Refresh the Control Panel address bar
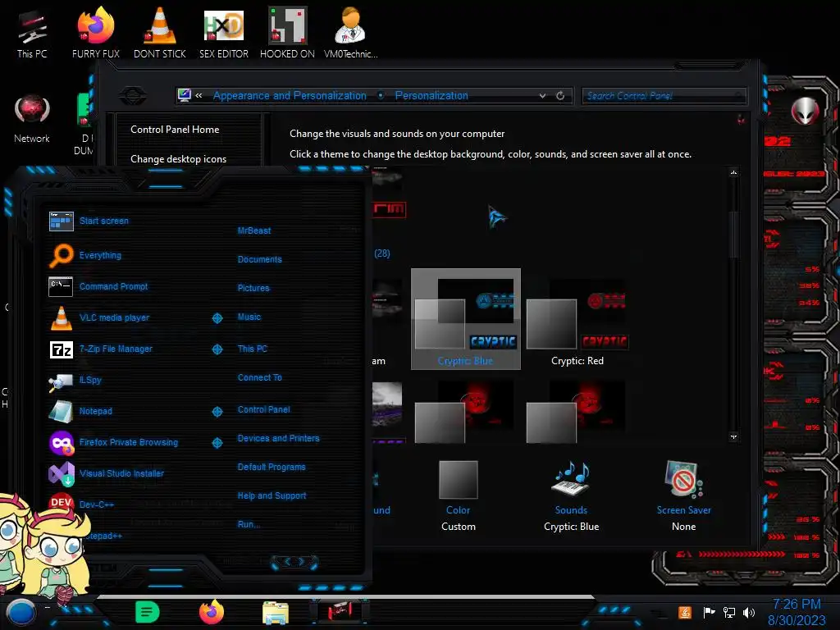 [x=560, y=96]
